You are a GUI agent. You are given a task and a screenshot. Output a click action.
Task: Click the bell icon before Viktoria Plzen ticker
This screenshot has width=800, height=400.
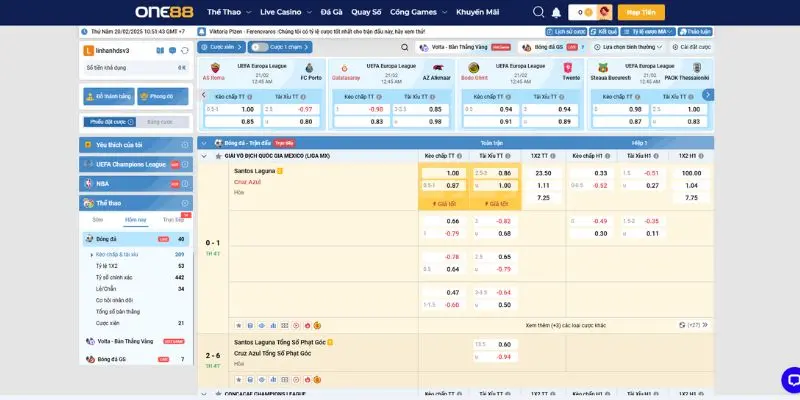coord(202,32)
